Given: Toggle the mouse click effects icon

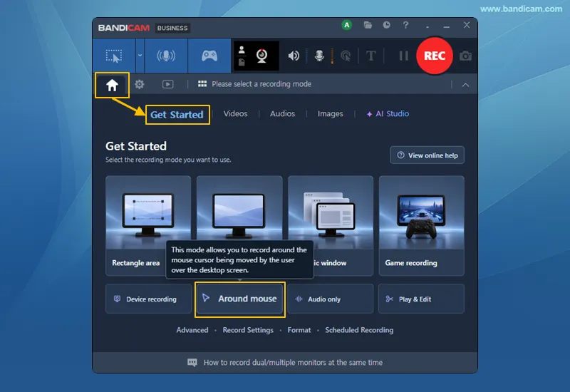Looking at the screenshot, I should coord(346,56).
